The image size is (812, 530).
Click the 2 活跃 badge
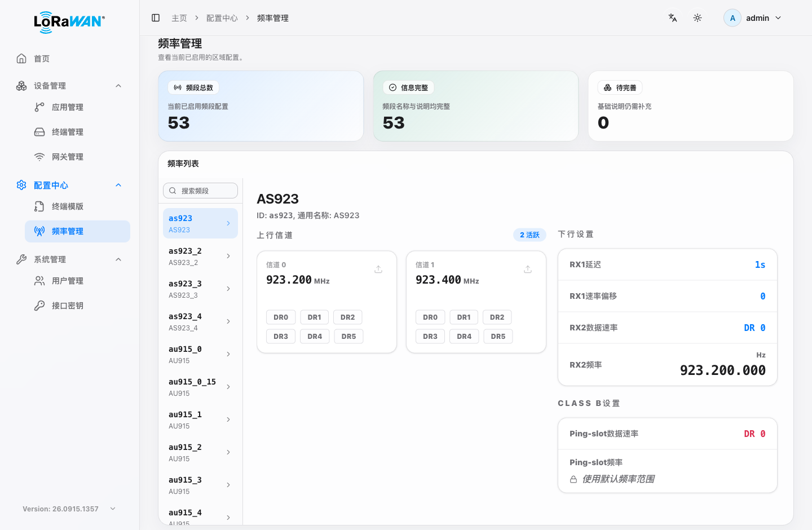point(529,235)
